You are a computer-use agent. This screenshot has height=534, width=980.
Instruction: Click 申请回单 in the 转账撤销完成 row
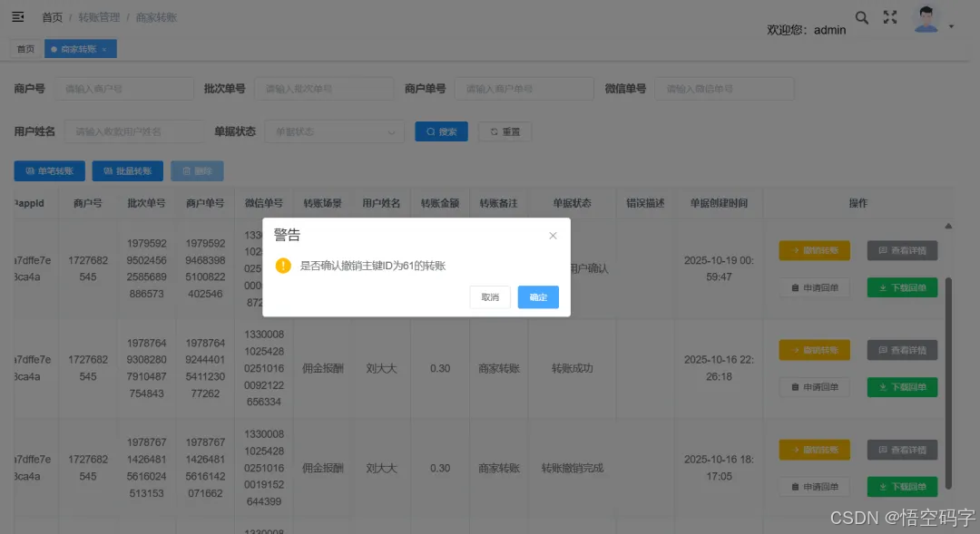[x=814, y=487]
